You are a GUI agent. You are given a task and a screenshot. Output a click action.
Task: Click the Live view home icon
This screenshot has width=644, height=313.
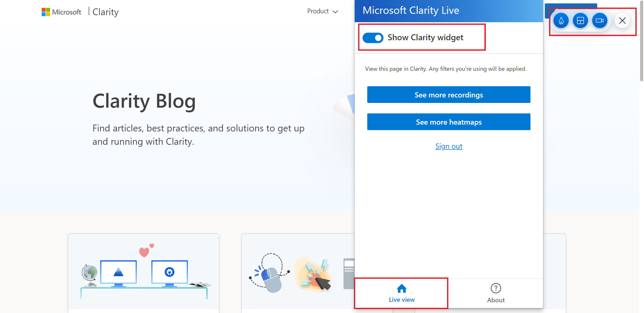point(402,288)
